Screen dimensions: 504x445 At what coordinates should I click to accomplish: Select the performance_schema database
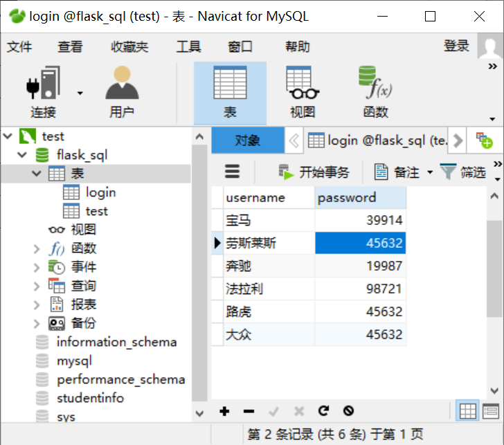(x=121, y=379)
